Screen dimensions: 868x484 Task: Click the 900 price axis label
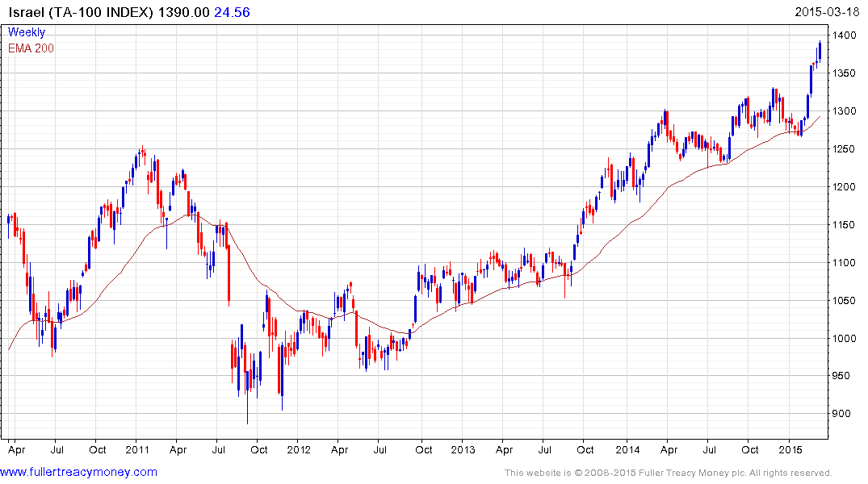pos(841,414)
